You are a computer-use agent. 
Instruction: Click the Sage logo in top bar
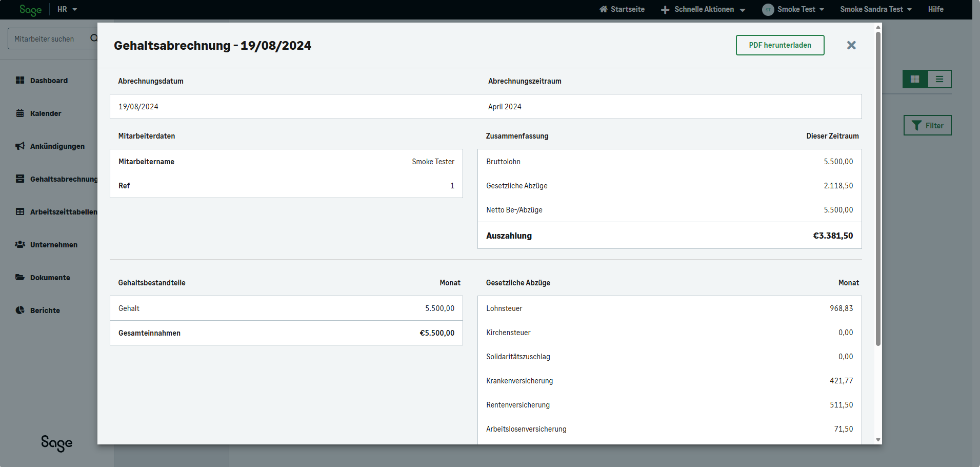pyautogui.click(x=30, y=10)
